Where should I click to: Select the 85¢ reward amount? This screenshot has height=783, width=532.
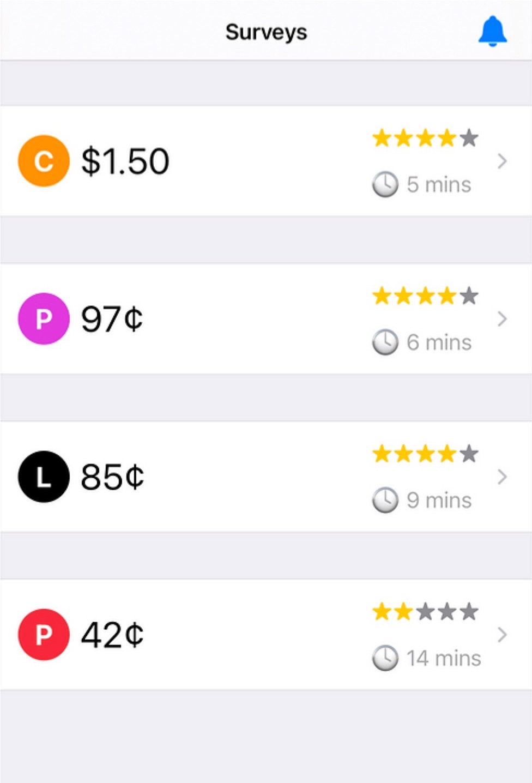click(x=112, y=477)
